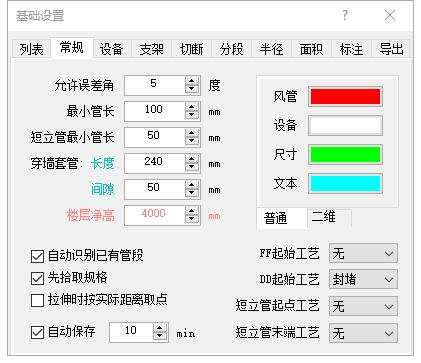This screenshot has width=421, height=363.
Task: Click the red 楼层净高 label
Action: [x=91, y=216]
